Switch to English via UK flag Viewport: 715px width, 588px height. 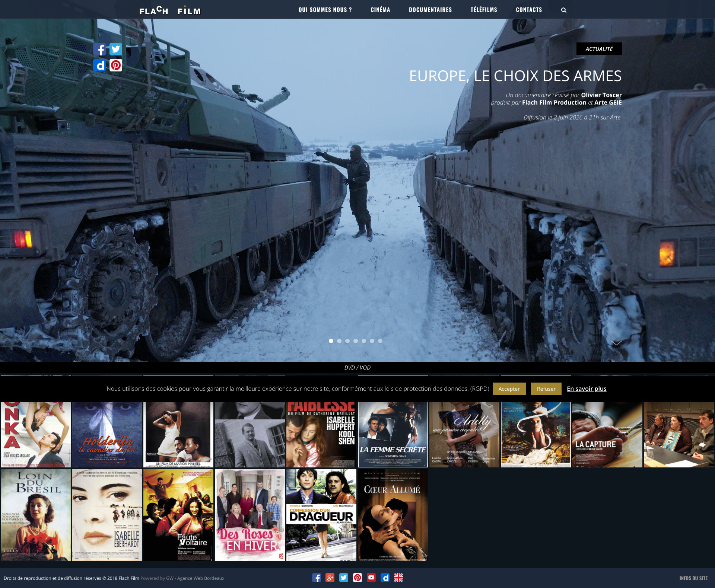coord(398,578)
